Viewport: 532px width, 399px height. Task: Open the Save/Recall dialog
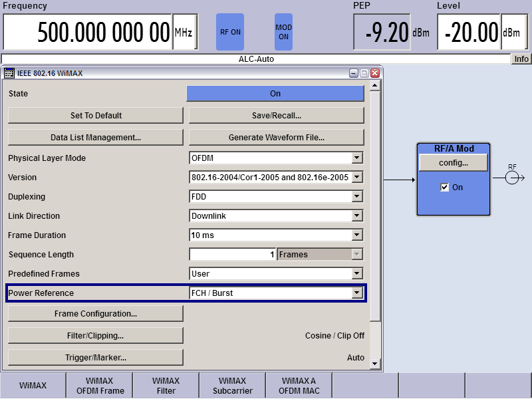pos(276,115)
